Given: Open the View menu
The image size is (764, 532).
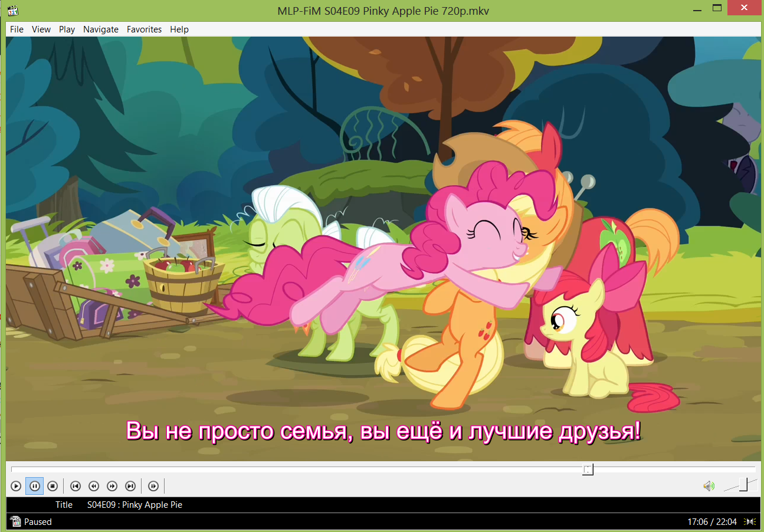Looking at the screenshot, I should point(41,29).
